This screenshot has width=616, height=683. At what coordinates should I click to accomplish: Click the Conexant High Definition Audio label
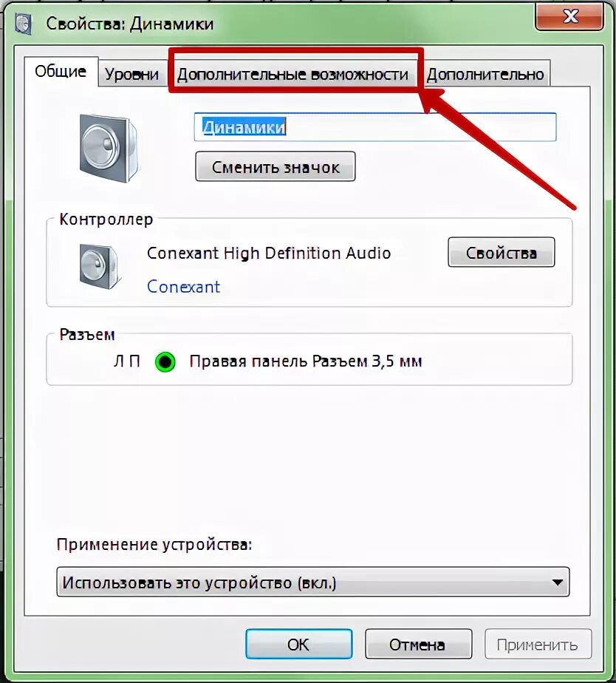point(269,253)
